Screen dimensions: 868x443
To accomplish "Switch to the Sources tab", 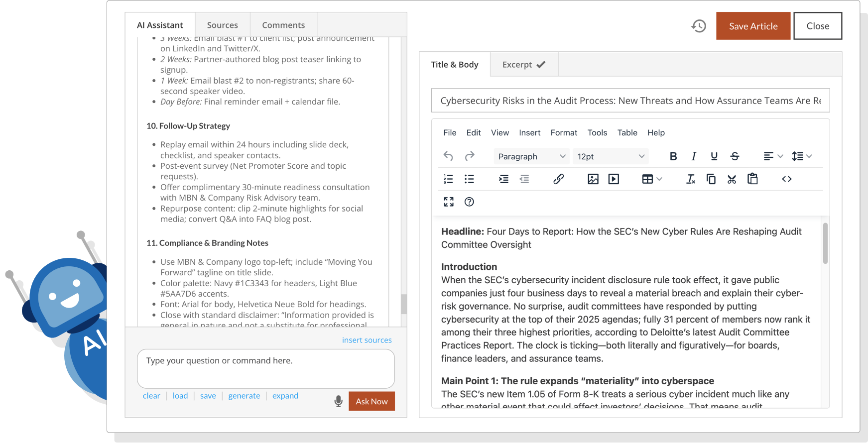I will tap(222, 25).
